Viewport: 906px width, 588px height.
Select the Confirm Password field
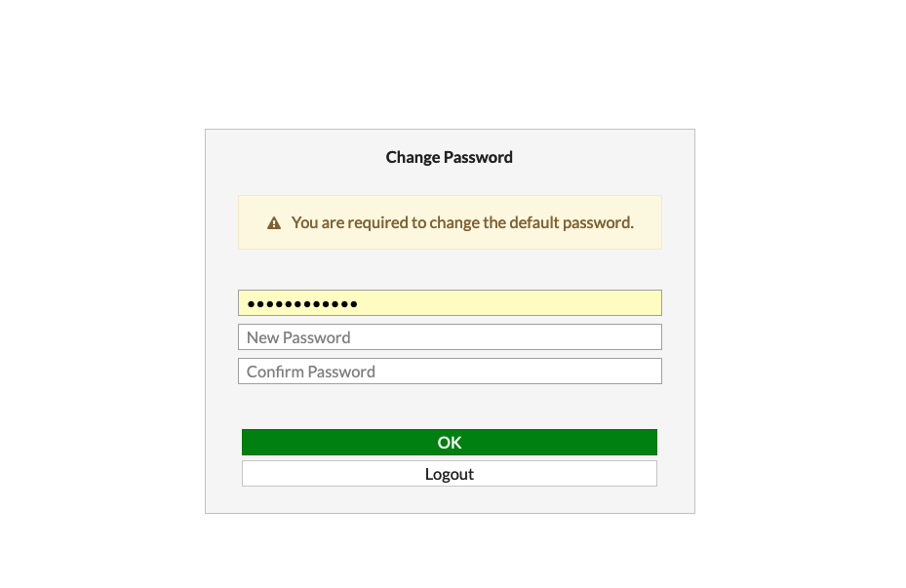point(449,371)
